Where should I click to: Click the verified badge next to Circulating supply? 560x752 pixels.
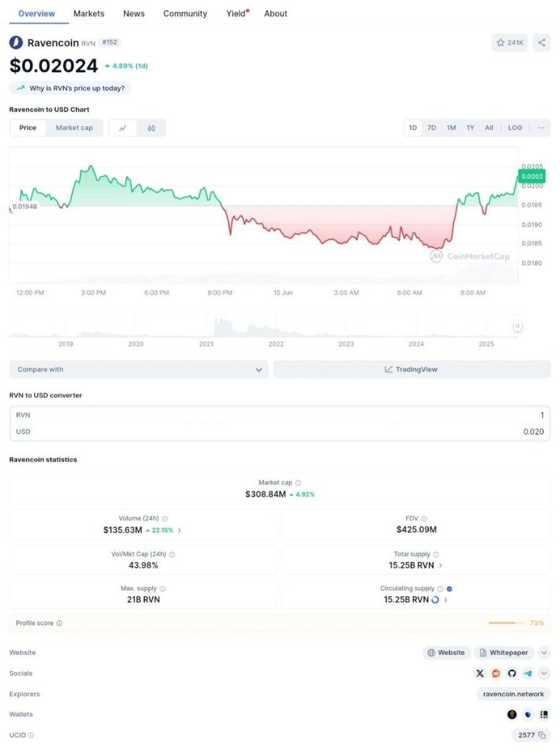pyautogui.click(x=450, y=589)
